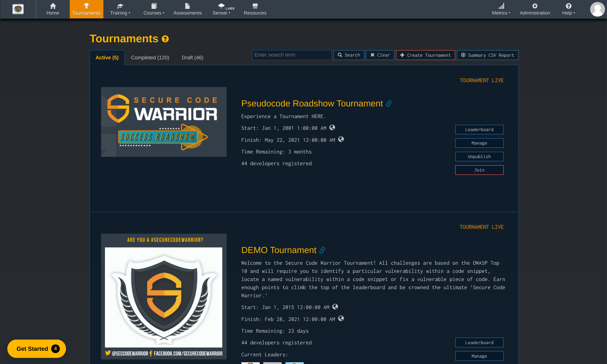Viewport: 607px width, 364px height.
Task: Open Administration via the gear icon
Action: click(535, 6)
